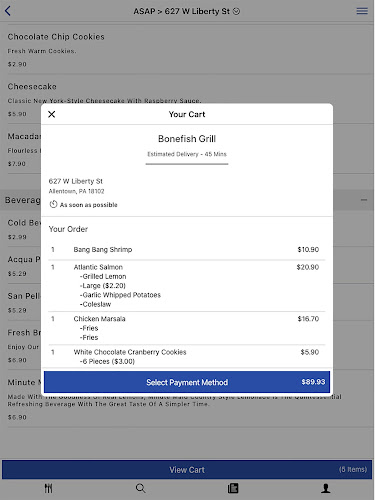Open the orders receipt tab

click(x=233, y=488)
